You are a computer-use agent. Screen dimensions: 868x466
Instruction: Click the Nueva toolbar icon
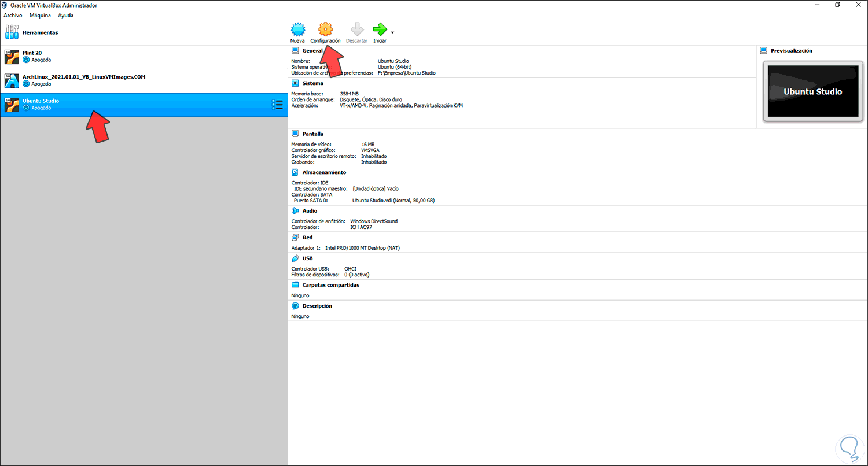tap(297, 29)
